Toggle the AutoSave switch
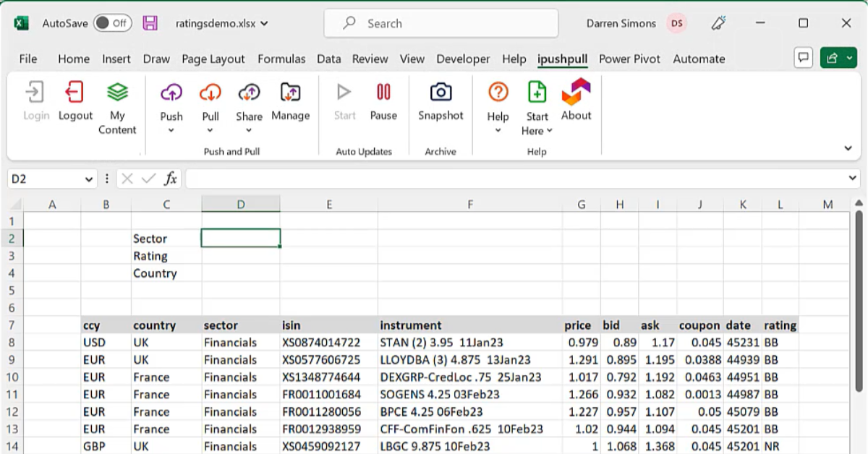Screen dimensions: 868x454 coord(112,23)
